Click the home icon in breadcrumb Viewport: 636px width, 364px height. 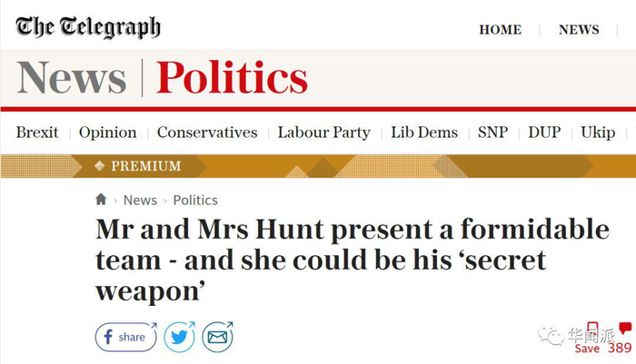(101, 200)
